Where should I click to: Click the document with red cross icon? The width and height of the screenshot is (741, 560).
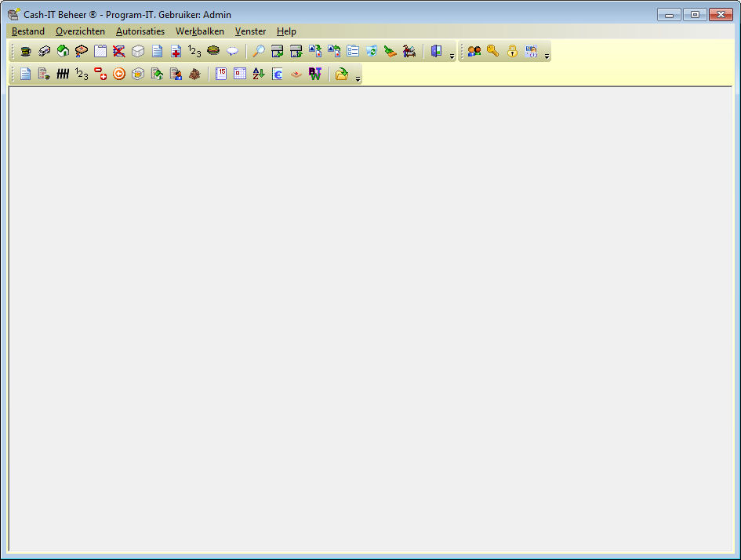176,51
